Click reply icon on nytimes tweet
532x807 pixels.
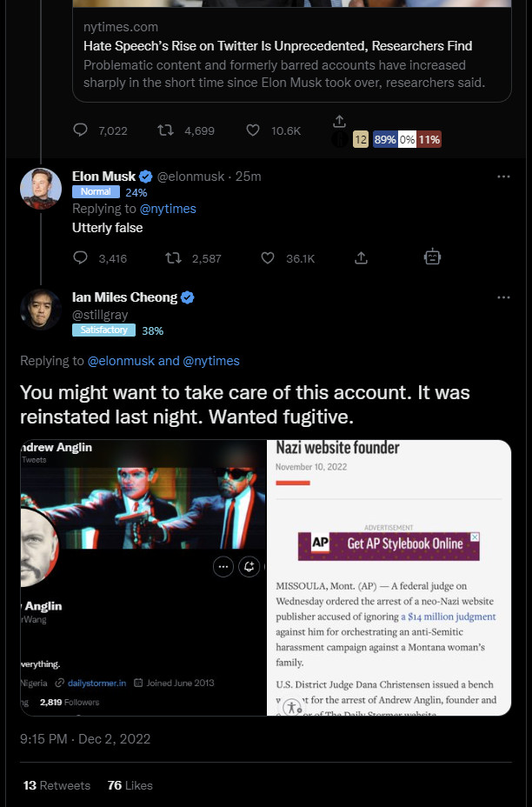tap(80, 130)
